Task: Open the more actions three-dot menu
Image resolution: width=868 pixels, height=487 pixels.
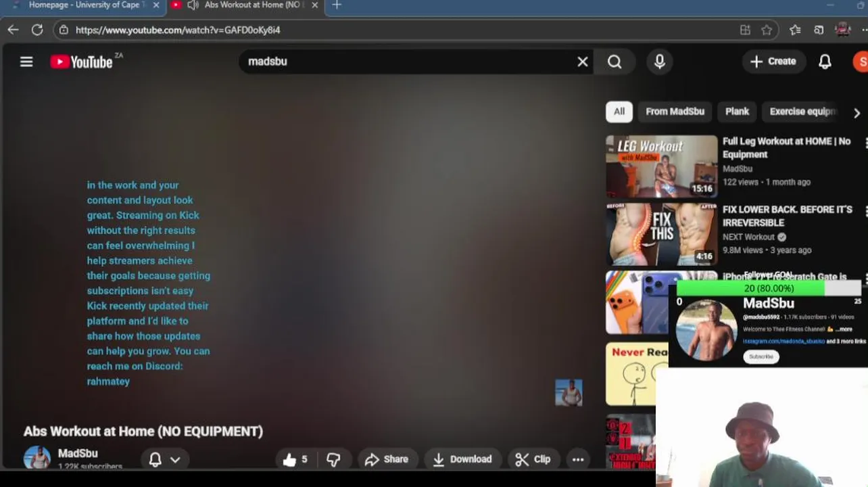Action: [578, 459]
